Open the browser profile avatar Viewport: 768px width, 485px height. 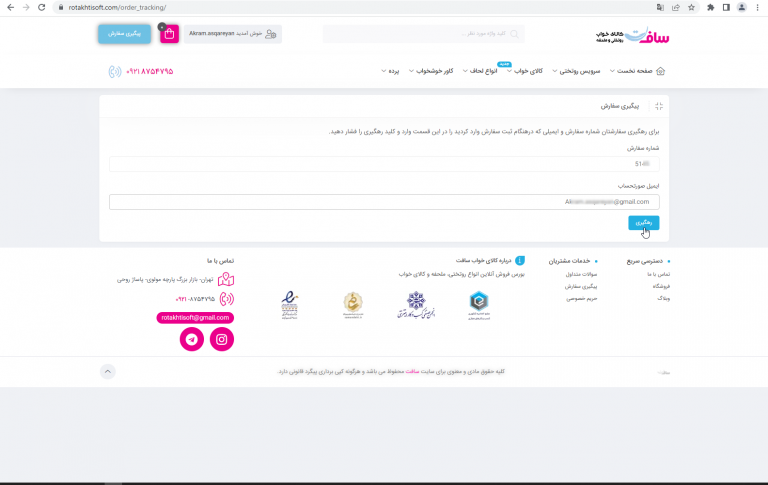point(742,7)
